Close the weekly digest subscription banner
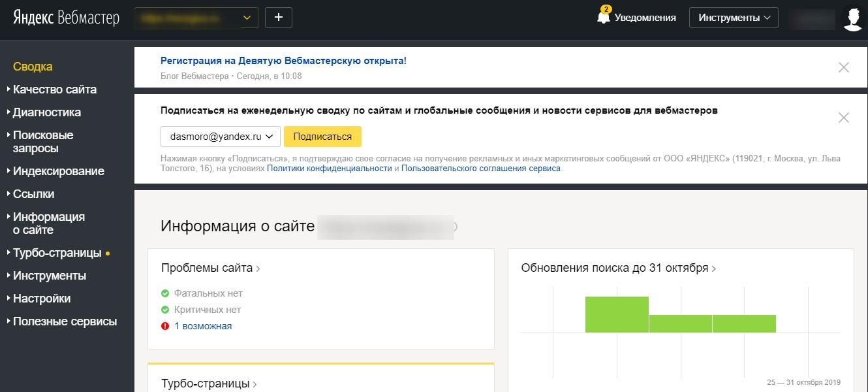The width and height of the screenshot is (868, 392). (844, 118)
